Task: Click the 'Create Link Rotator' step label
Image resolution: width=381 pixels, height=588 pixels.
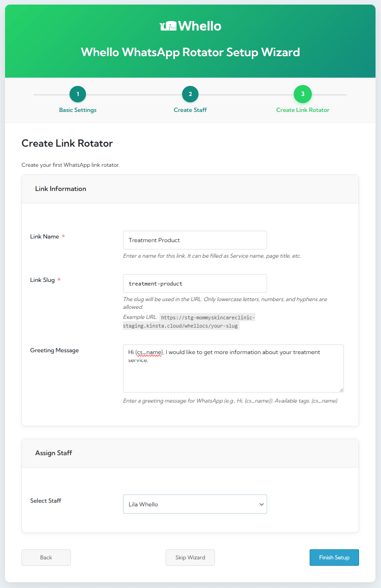Action: (303, 110)
